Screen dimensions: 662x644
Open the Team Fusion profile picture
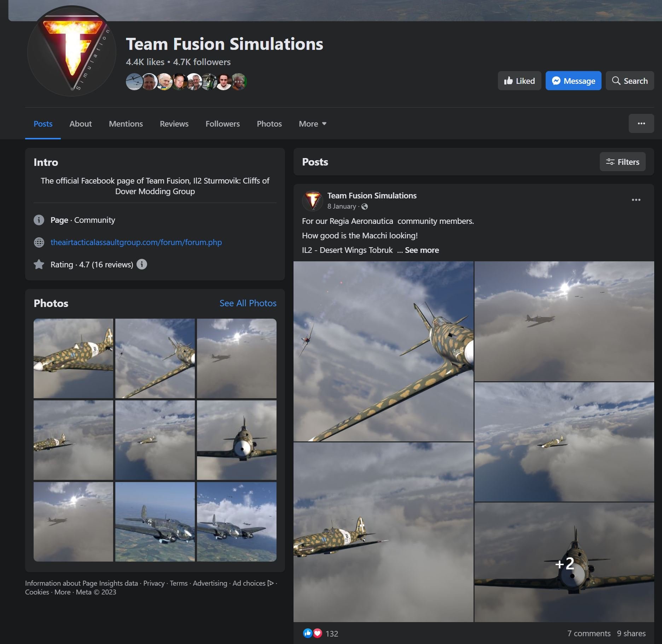point(72,52)
